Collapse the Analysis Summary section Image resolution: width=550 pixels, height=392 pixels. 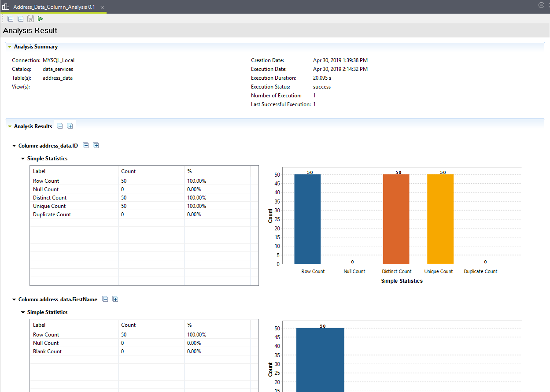click(10, 46)
